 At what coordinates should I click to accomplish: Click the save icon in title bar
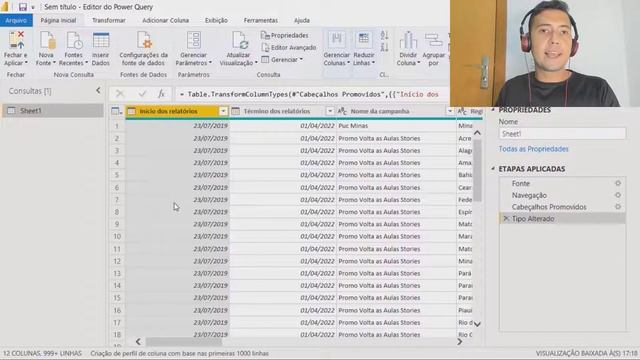(23, 7)
